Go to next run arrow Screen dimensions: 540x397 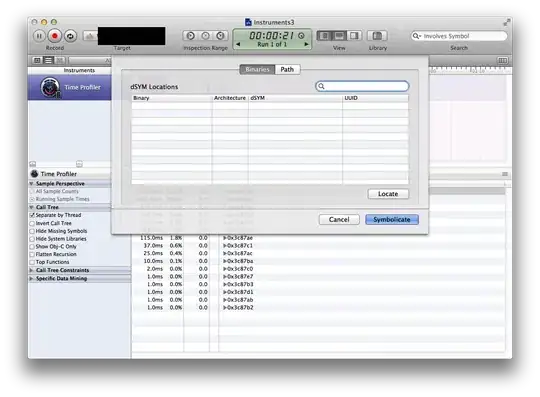[x=306, y=44]
